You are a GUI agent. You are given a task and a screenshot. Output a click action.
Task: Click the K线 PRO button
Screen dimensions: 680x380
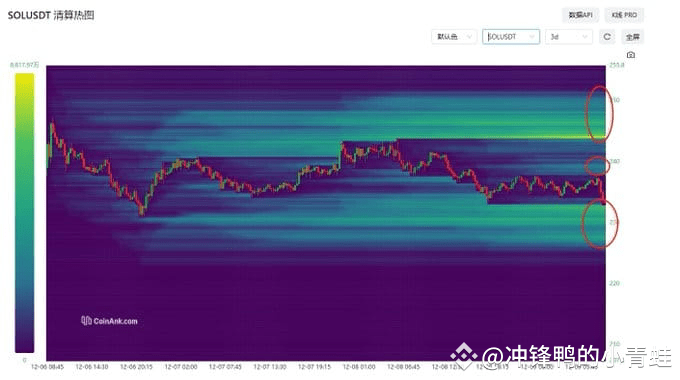coord(624,15)
